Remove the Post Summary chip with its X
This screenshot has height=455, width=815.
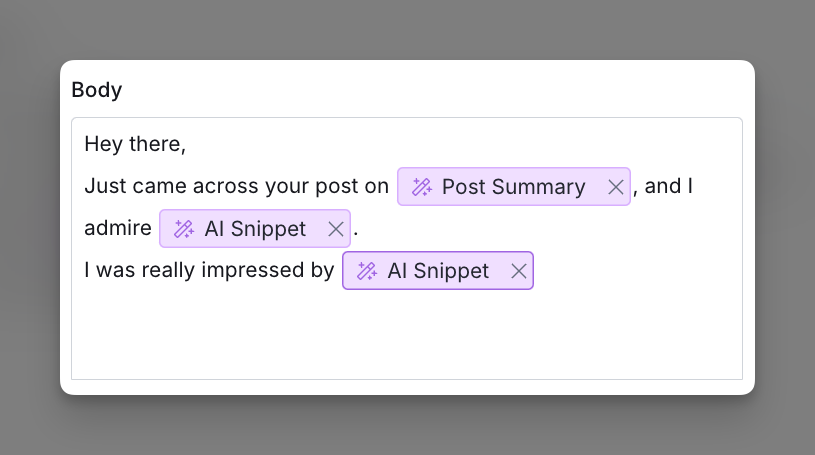point(615,187)
